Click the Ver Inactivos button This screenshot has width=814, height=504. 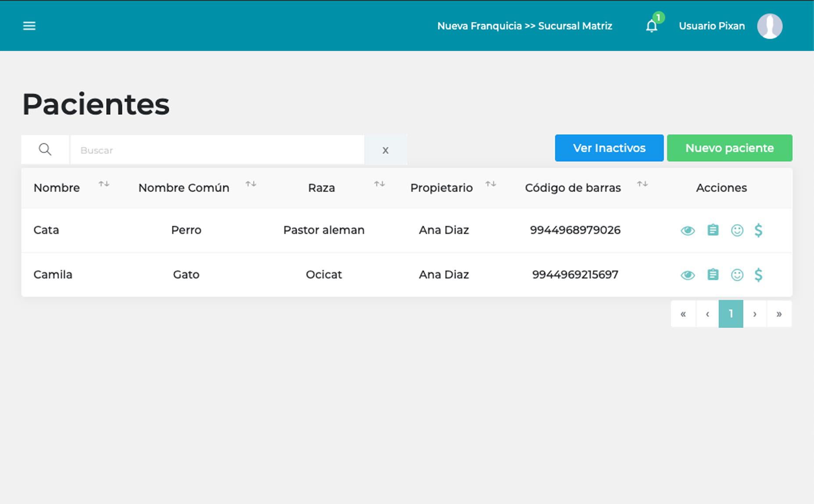pos(609,148)
